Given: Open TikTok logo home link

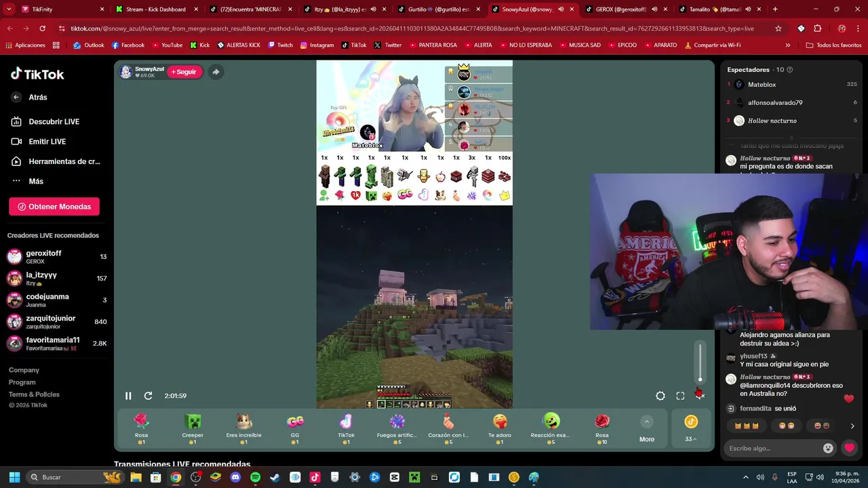Looking at the screenshot, I should point(37,75).
